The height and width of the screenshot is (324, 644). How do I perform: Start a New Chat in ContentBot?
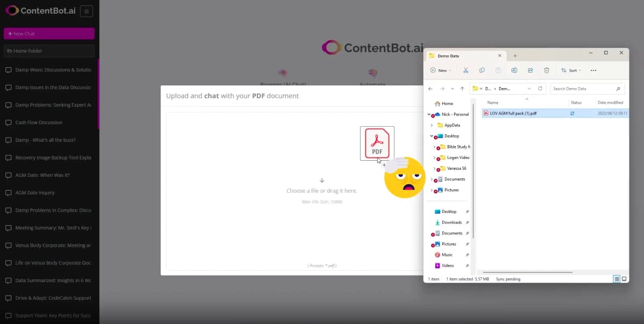click(x=49, y=33)
